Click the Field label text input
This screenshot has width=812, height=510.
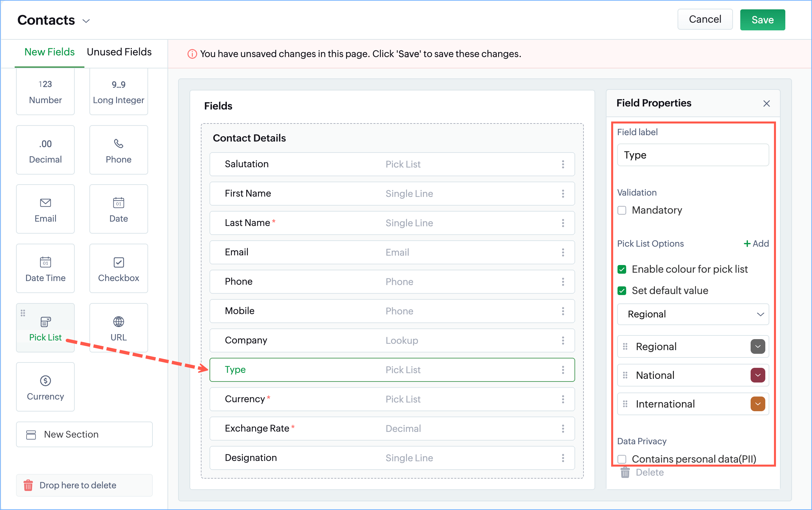692,155
